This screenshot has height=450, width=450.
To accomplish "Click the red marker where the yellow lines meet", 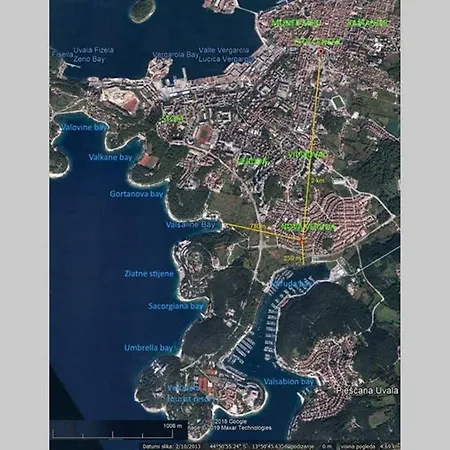I will 302,240.
